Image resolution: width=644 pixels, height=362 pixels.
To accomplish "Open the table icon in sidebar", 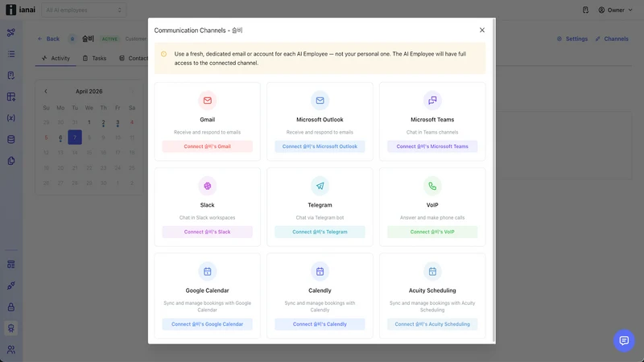I will [11, 97].
